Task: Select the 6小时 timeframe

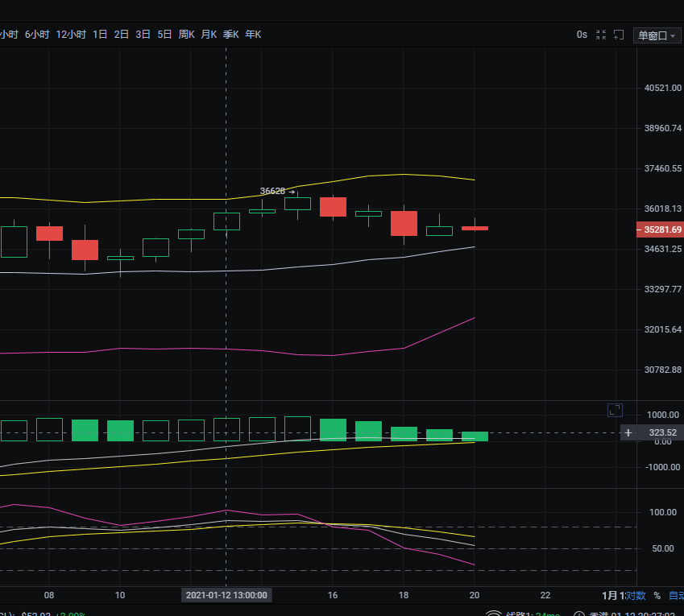Action: (x=37, y=35)
